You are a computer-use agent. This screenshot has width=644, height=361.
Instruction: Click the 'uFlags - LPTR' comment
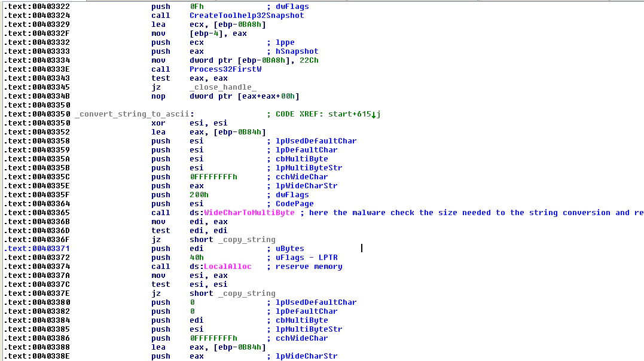point(306,258)
